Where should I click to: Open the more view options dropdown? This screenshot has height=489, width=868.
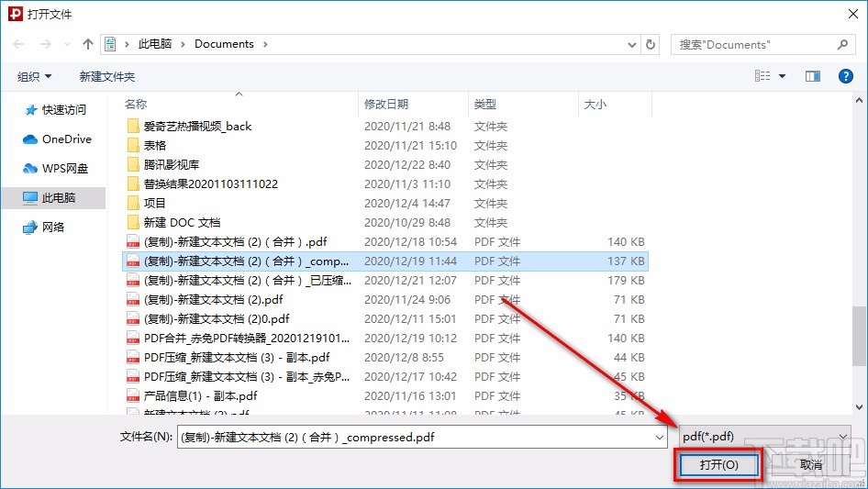coord(782,76)
